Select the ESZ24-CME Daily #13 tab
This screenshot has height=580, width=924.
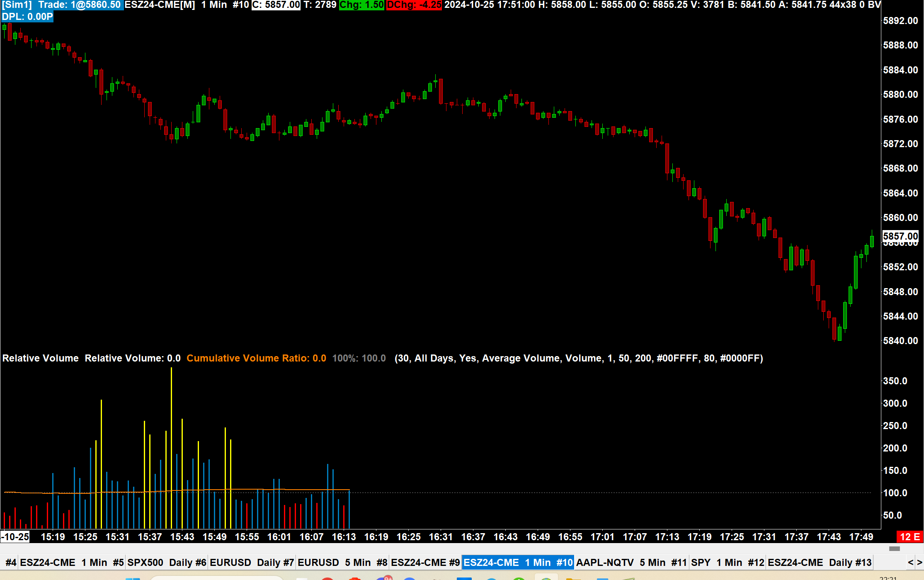[x=820, y=563]
